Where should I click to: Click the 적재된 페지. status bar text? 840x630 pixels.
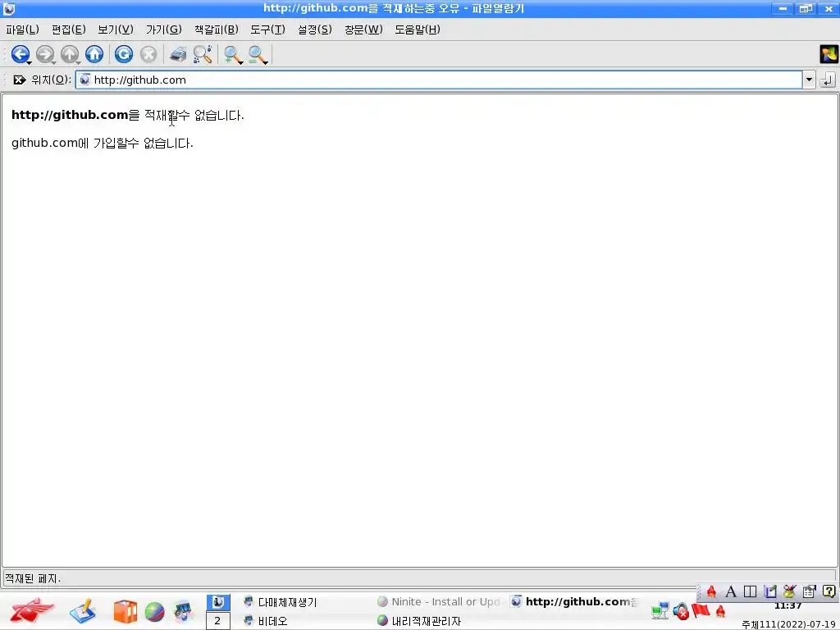(33, 578)
